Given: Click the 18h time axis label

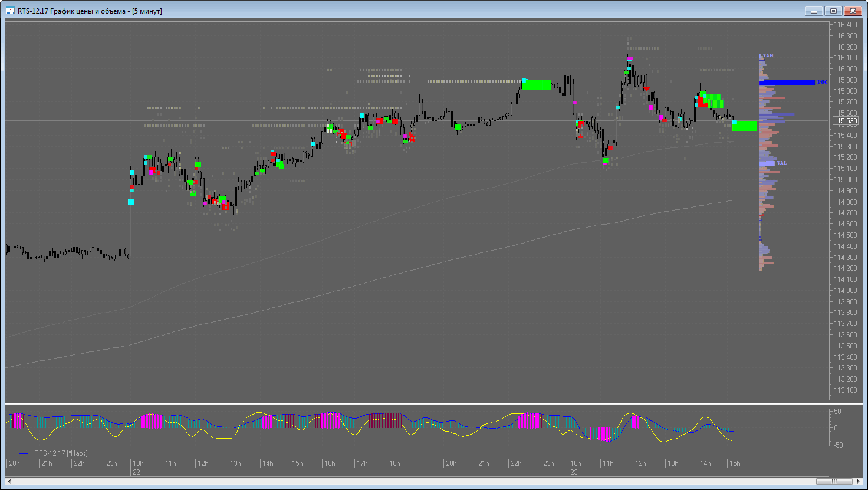Looking at the screenshot, I should click(394, 463).
